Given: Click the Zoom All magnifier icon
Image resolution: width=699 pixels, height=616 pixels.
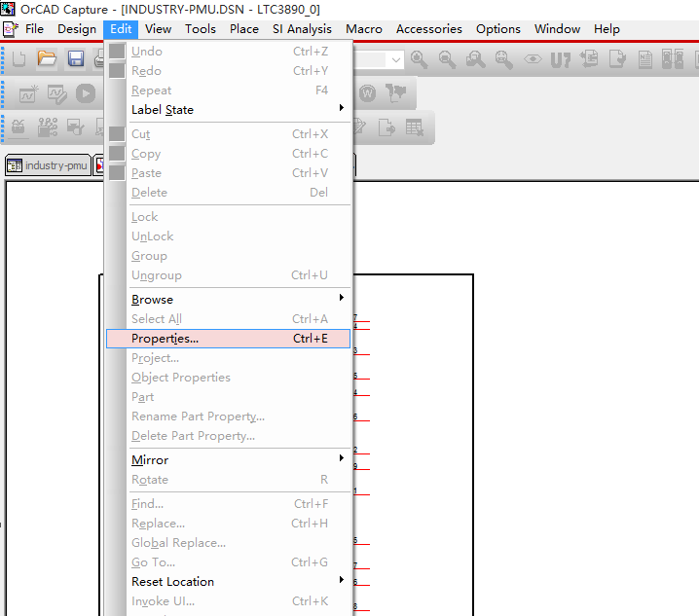Looking at the screenshot, I should click(x=503, y=59).
